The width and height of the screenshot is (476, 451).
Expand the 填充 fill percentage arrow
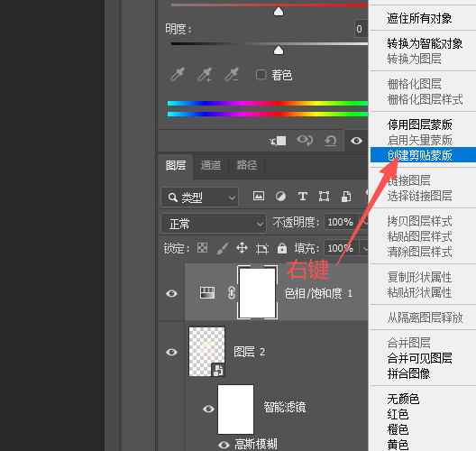(x=364, y=248)
